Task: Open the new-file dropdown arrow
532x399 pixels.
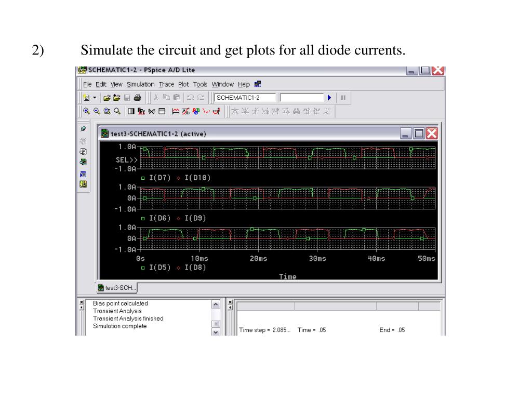Action: click(95, 98)
